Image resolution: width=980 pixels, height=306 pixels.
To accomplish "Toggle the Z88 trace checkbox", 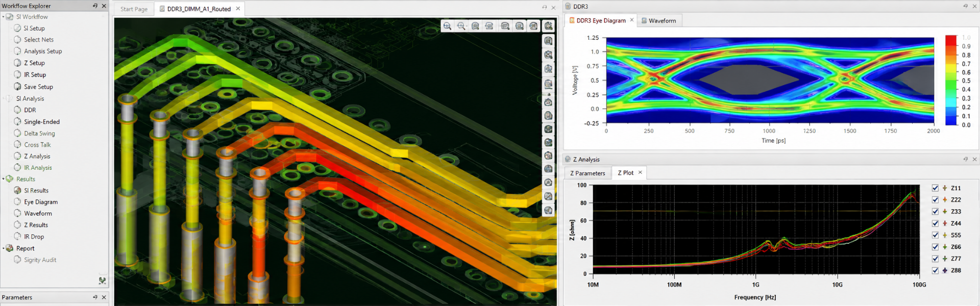I will [x=935, y=270].
